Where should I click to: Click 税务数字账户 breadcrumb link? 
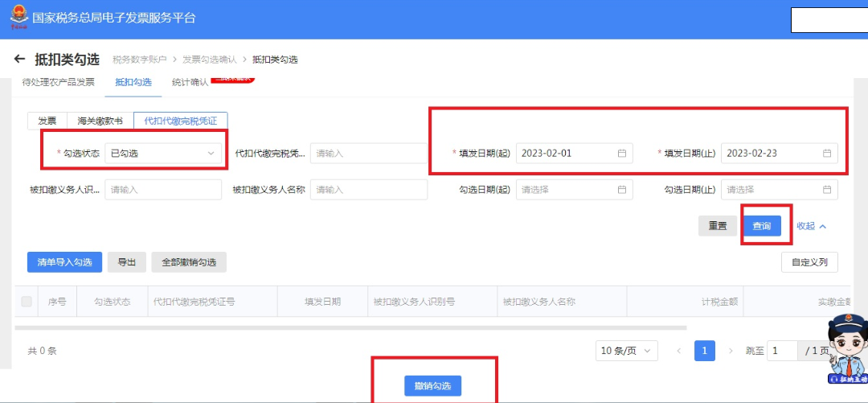click(x=140, y=60)
